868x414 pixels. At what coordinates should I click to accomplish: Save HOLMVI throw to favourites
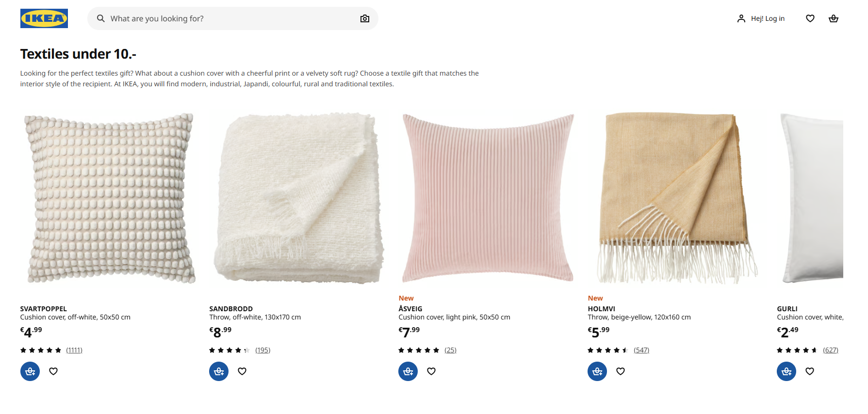click(621, 371)
